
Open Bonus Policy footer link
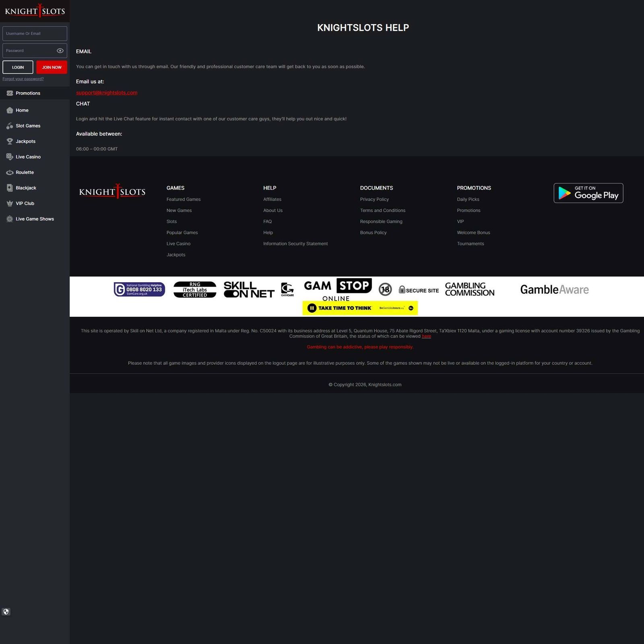pyautogui.click(x=373, y=233)
